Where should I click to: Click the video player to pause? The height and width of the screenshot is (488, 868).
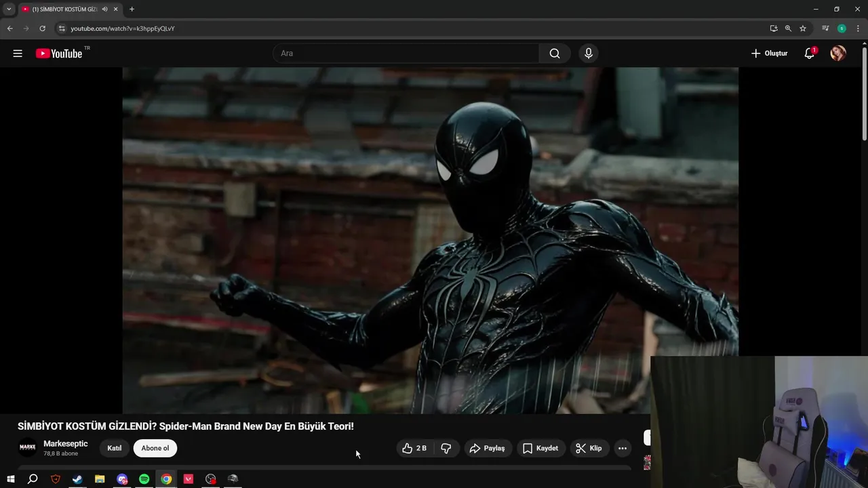[430, 241]
